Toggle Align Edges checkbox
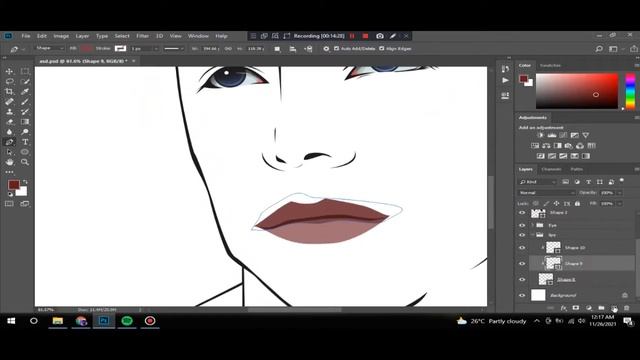Viewport: 640px width, 360px height. click(x=382, y=49)
